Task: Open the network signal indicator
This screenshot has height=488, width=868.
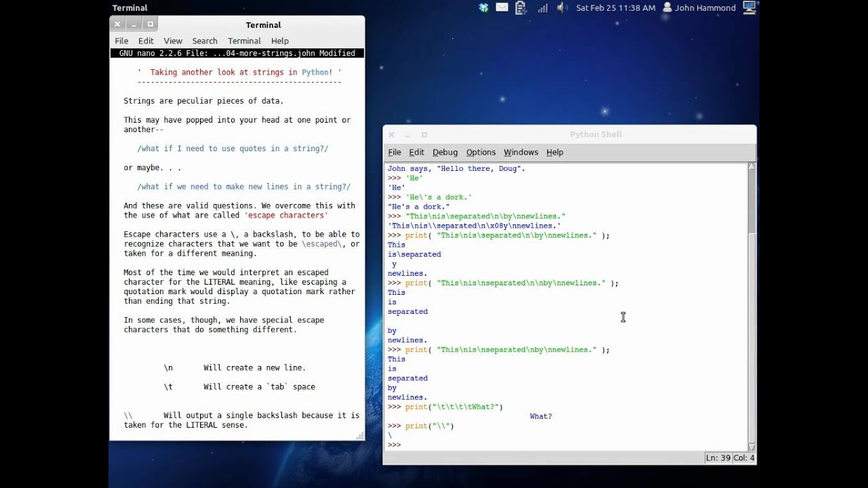Action: [542, 7]
